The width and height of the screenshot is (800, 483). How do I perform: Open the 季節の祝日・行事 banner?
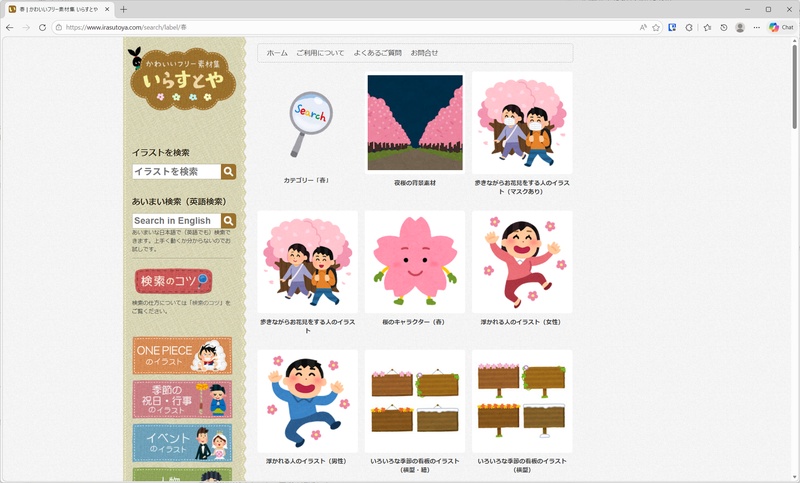[182, 399]
